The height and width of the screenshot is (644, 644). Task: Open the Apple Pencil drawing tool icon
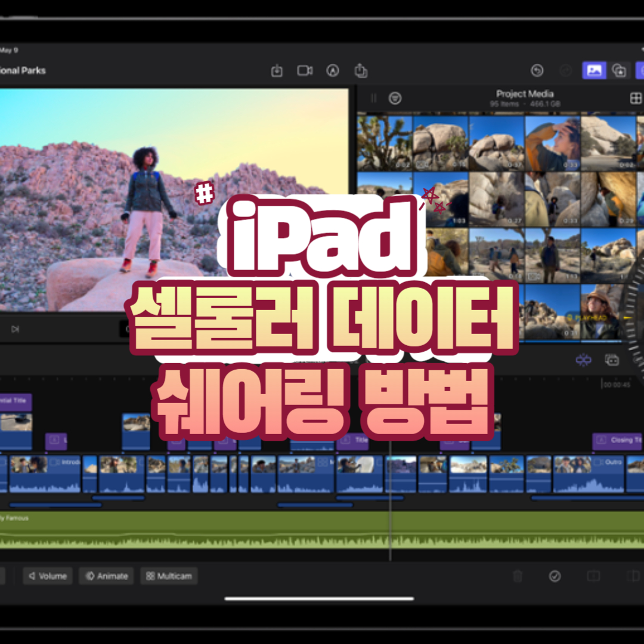point(333,70)
